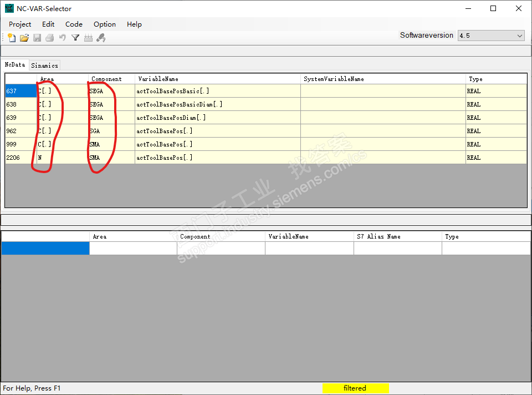Click the toolbar drag handle grip
This screenshot has height=395, width=532.
click(x=3, y=38)
